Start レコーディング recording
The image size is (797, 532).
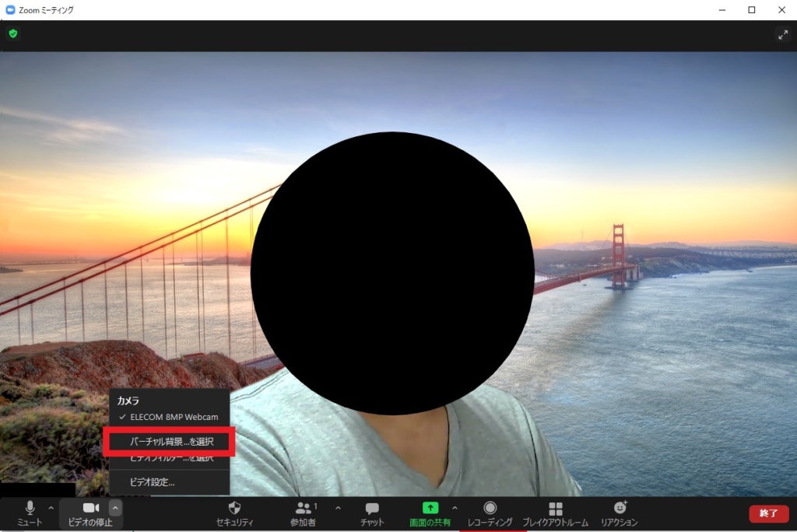tap(490, 513)
